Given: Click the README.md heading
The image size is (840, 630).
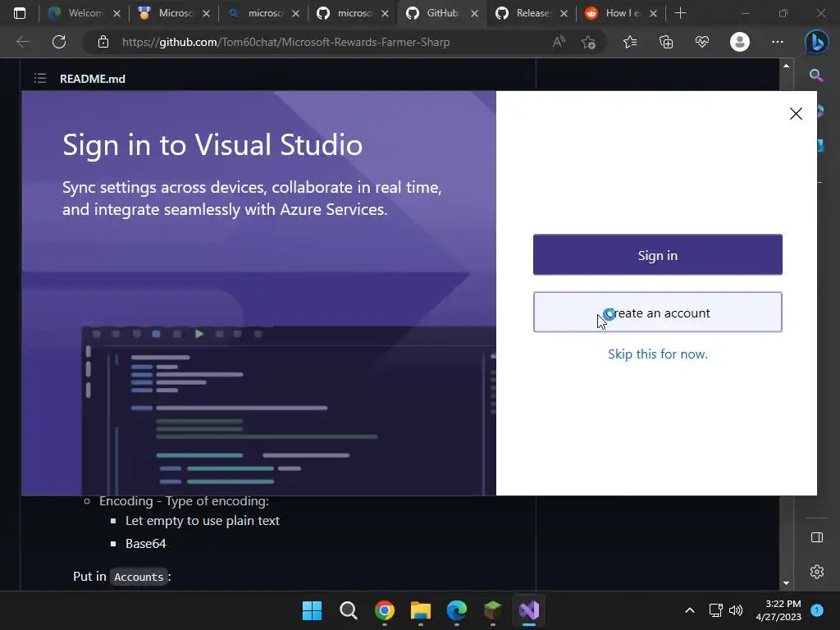Looking at the screenshot, I should 92,79.
